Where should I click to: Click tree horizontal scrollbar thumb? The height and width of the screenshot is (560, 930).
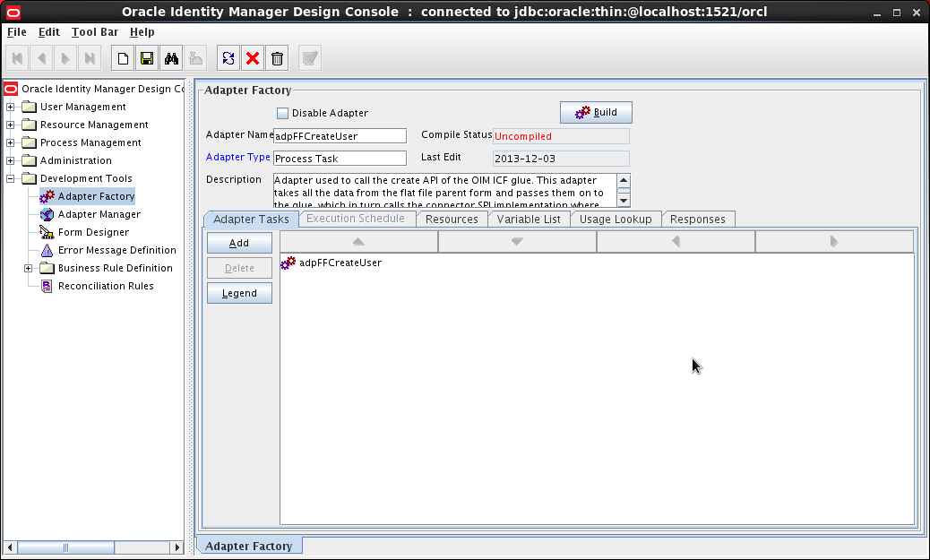pos(65,547)
